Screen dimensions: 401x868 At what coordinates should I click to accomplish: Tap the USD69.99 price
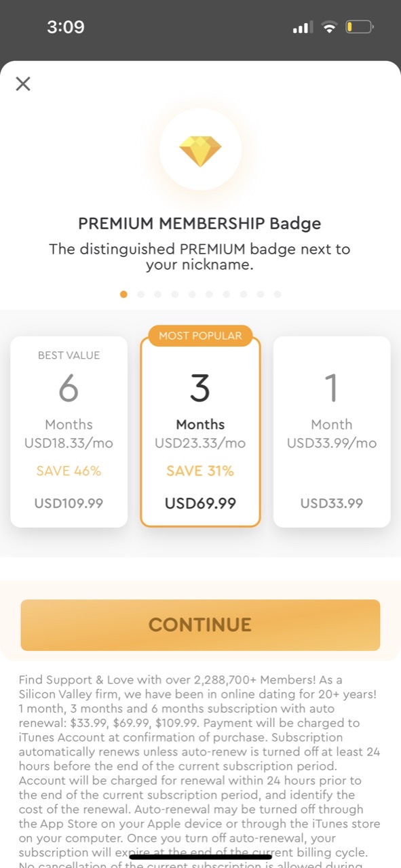click(200, 503)
